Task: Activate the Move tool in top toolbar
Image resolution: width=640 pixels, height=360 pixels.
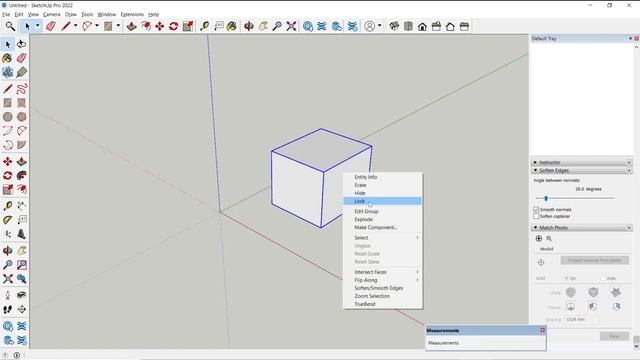Action: click(160, 27)
